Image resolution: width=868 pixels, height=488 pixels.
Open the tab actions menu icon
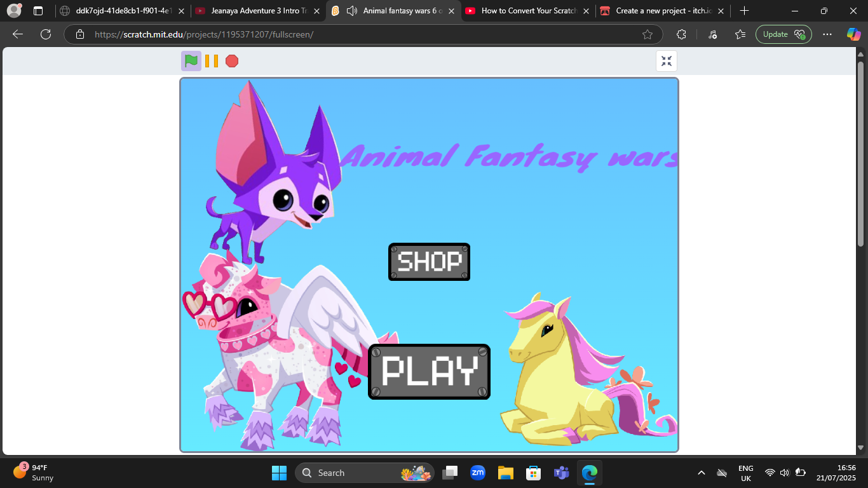pyautogui.click(x=38, y=11)
